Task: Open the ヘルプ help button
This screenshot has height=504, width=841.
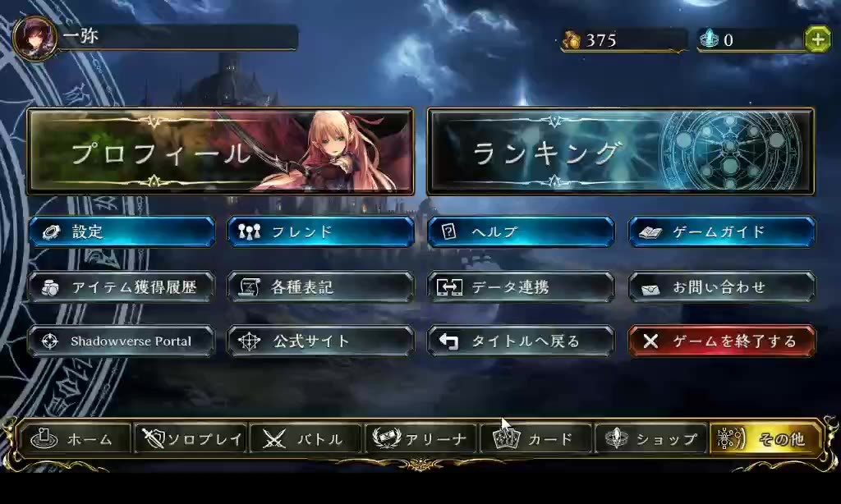Action: (521, 231)
